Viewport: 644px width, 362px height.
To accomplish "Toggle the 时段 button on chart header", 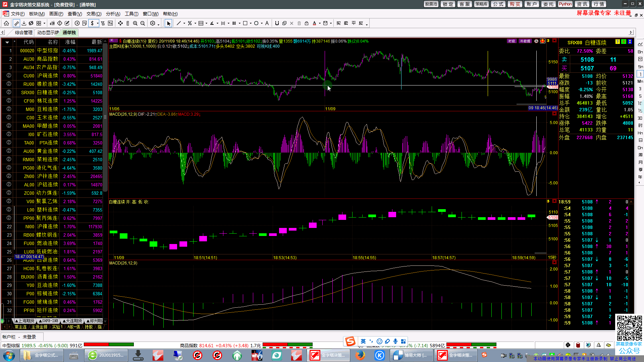I will (x=512, y=41).
